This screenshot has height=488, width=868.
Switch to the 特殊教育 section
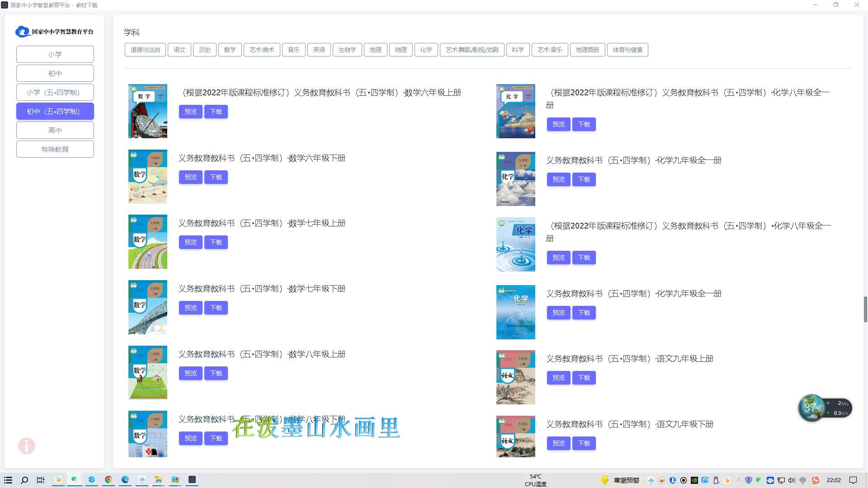55,149
